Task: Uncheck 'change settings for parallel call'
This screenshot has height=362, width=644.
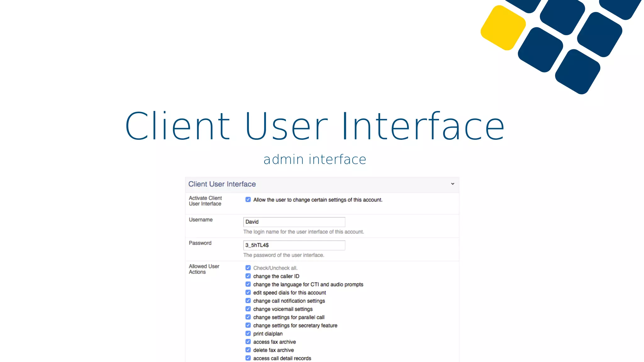Action: tap(248, 317)
